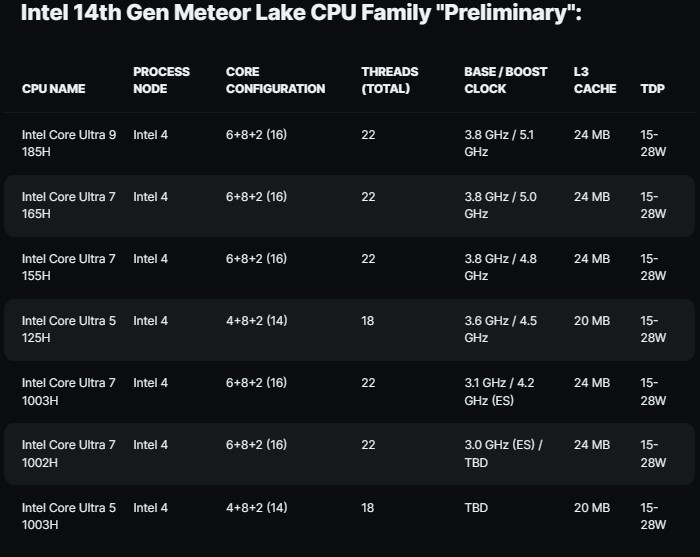Image resolution: width=700 pixels, height=557 pixels.
Task: Click the TDP column header
Action: pyautogui.click(x=652, y=89)
